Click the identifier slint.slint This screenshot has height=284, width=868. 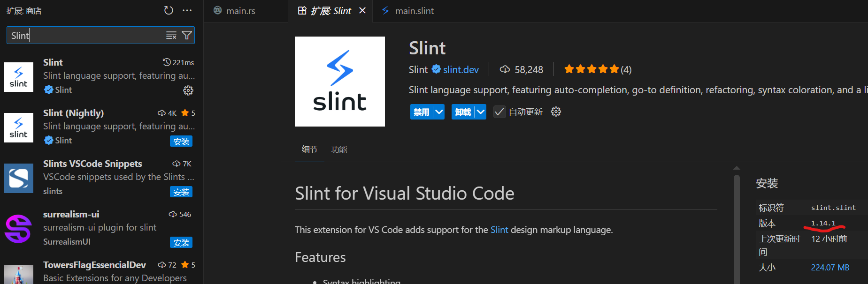(833, 208)
